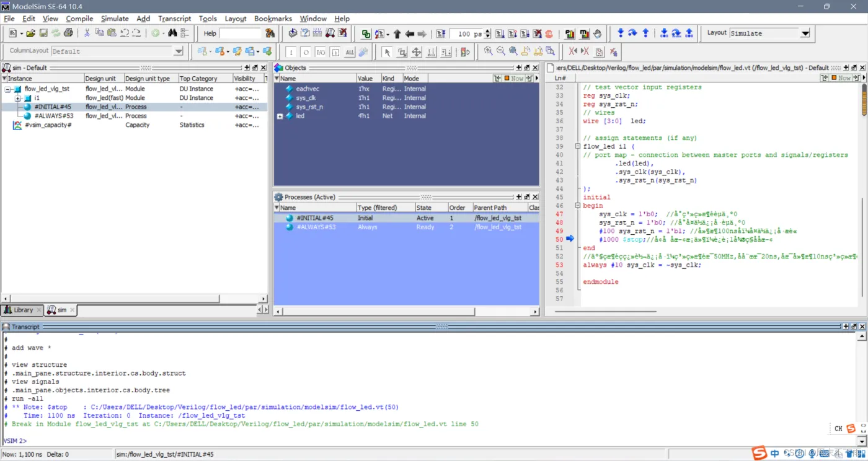Click the Run simulation icon
868x461 pixels.
[500, 33]
